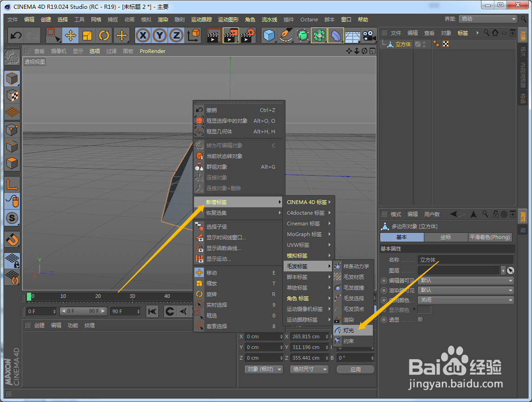Toggle 编辑器可见 keyframe radio circle
Image resolution: width=532 pixels, height=402 pixels.
(x=384, y=280)
